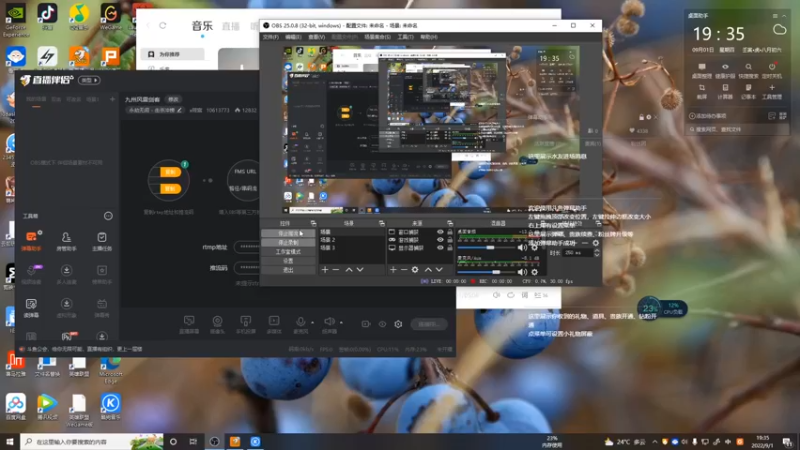
Task: Adjust 时长 duration spinner arrows in OBS
Action: 596,253
